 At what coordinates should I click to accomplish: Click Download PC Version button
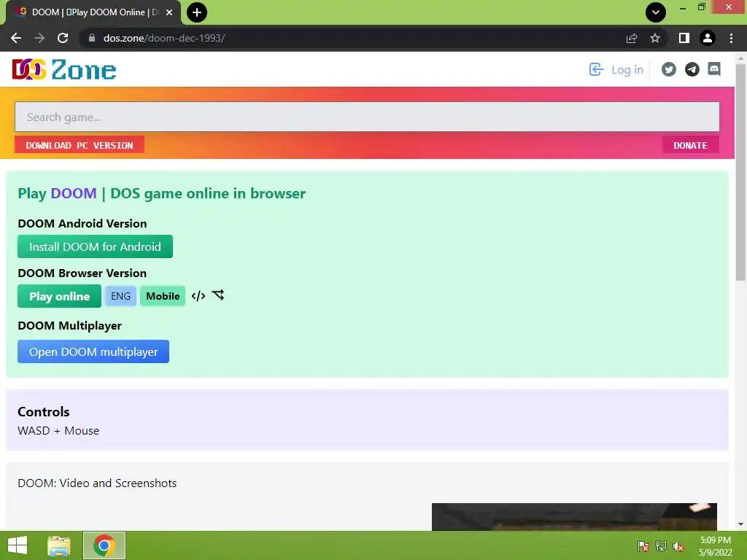80,145
